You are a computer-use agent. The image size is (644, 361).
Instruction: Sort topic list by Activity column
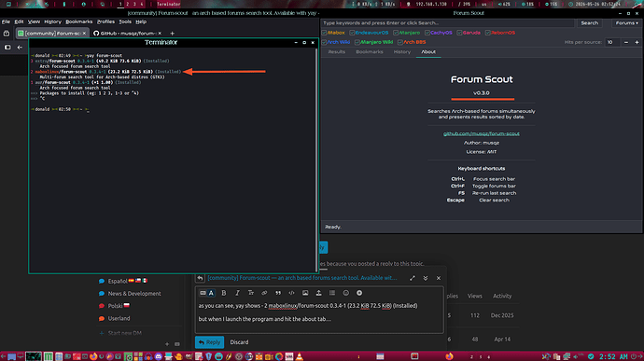(502, 296)
